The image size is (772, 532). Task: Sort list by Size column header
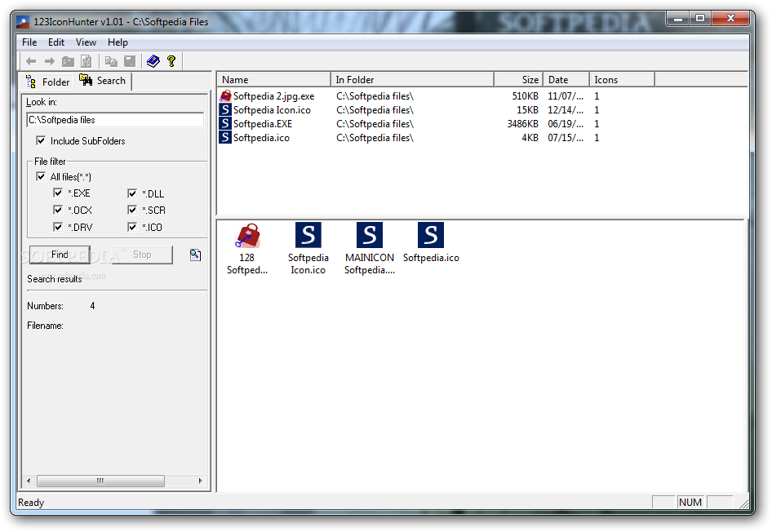pyautogui.click(x=518, y=80)
